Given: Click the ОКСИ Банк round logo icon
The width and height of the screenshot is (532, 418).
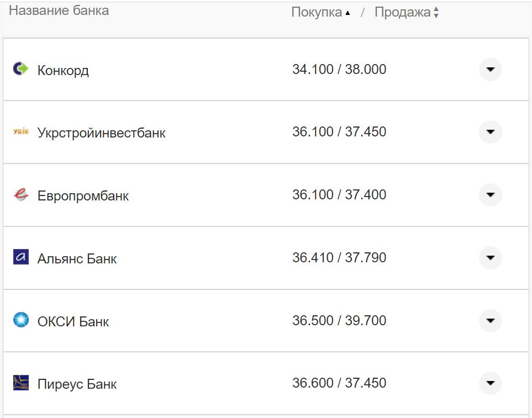Looking at the screenshot, I should 21,320.
